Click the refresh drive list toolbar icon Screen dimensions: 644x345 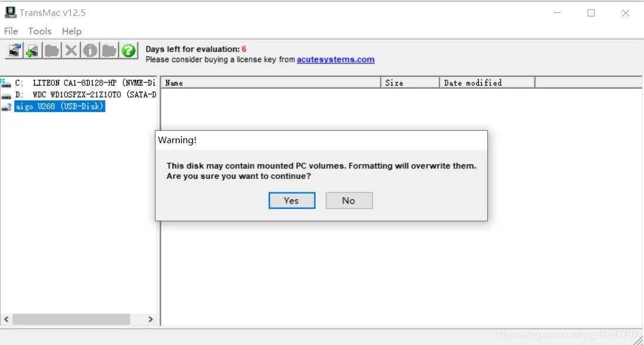(14, 50)
